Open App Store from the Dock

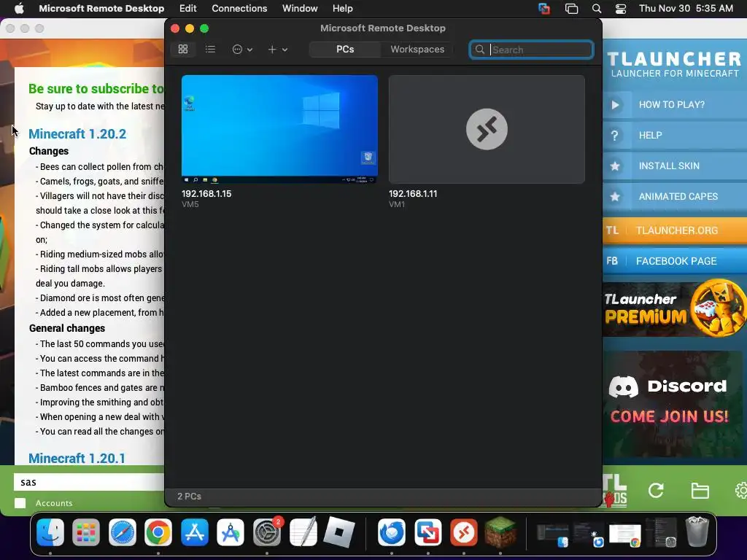click(x=194, y=532)
